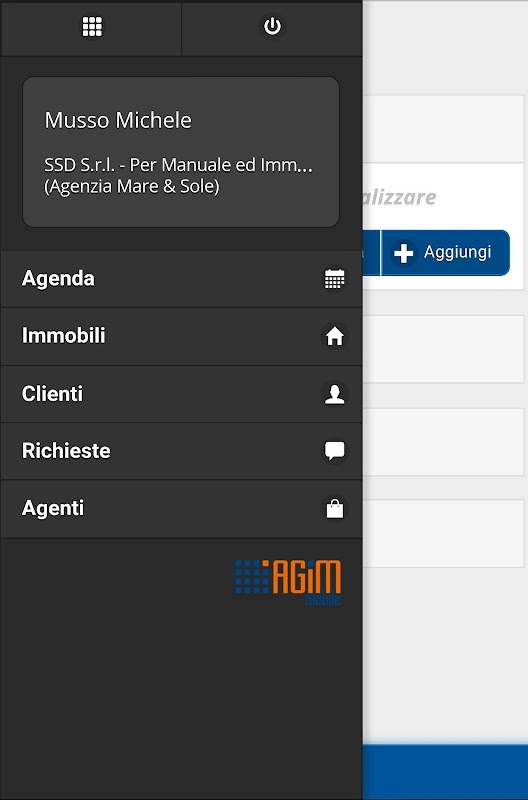528x800 pixels.
Task: Click the speech bubble icon beside Richieste
Action: coord(335,451)
